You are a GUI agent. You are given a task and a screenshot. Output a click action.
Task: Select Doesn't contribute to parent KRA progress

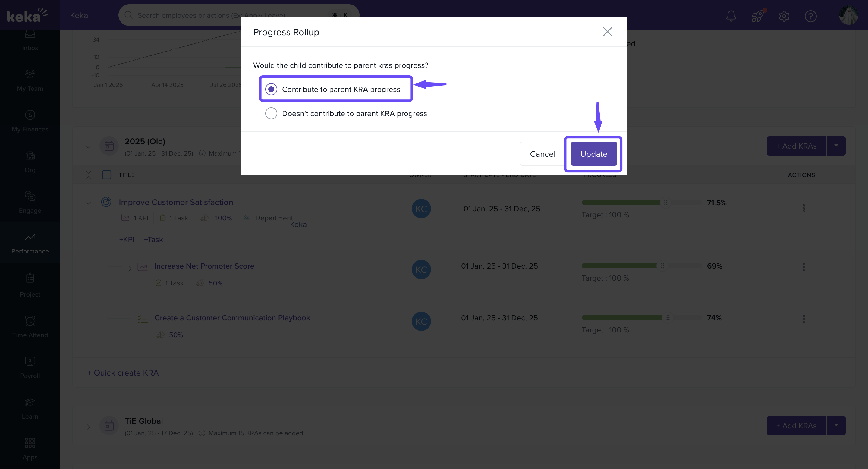271,114
